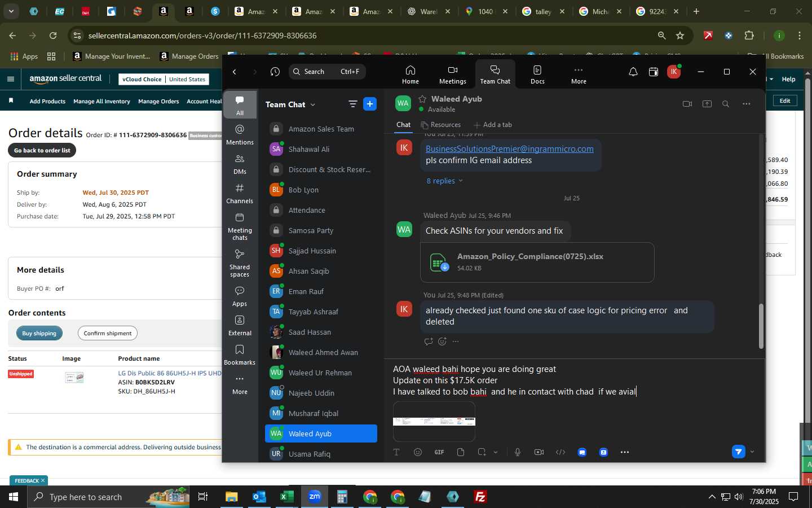Open composer more options ellipsis
The image size is (812, 508).
625,452
